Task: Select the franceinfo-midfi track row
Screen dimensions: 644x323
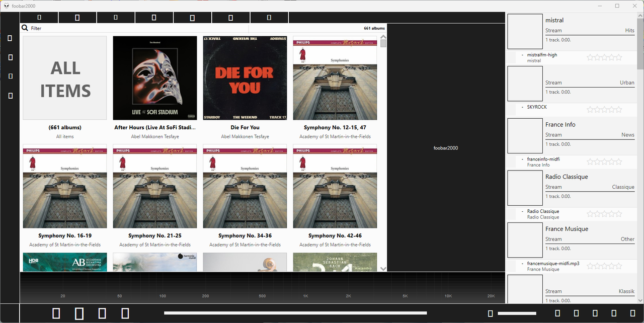Action: point(572,161)
